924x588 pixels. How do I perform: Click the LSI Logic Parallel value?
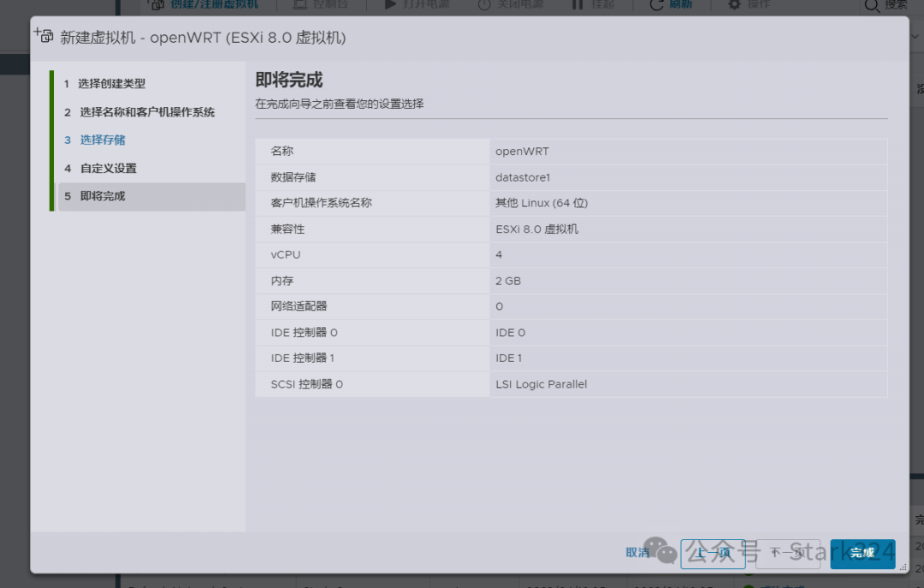541,384
